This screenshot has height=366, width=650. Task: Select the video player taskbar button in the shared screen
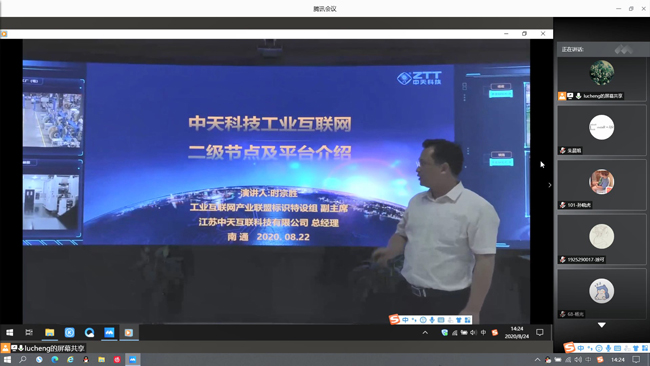(129, 332)
